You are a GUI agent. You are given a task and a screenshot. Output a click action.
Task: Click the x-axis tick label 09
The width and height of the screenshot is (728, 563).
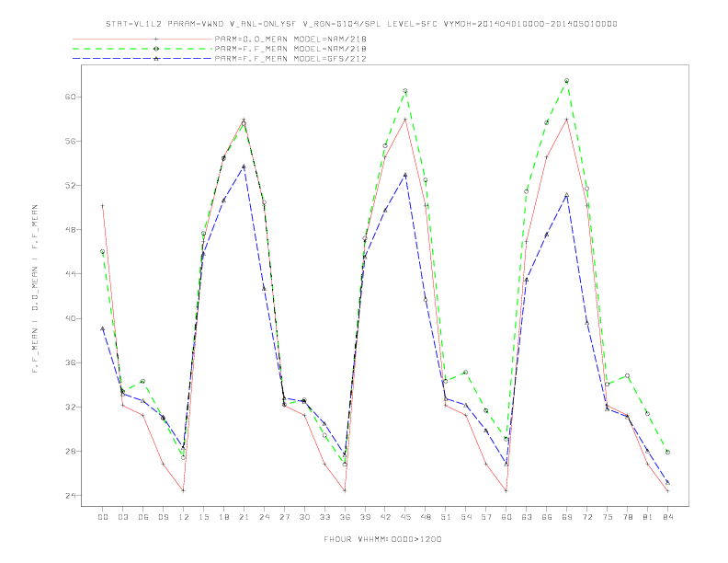[163, 517]
